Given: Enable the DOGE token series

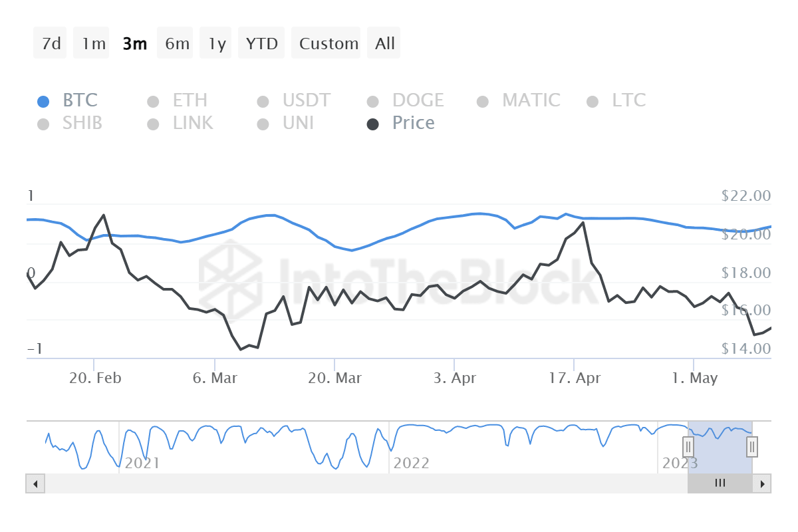Looking at the screenshot, I should click(406, 100).
